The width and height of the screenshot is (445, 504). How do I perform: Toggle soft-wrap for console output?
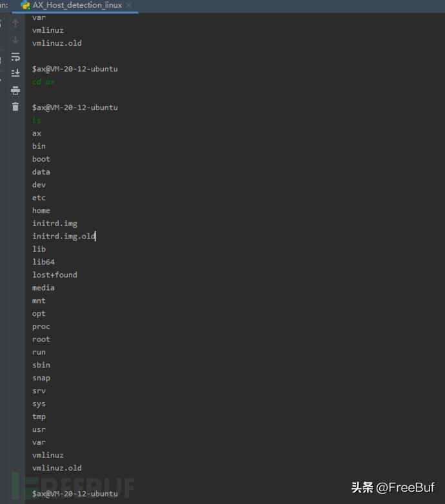tap(15, 57)
